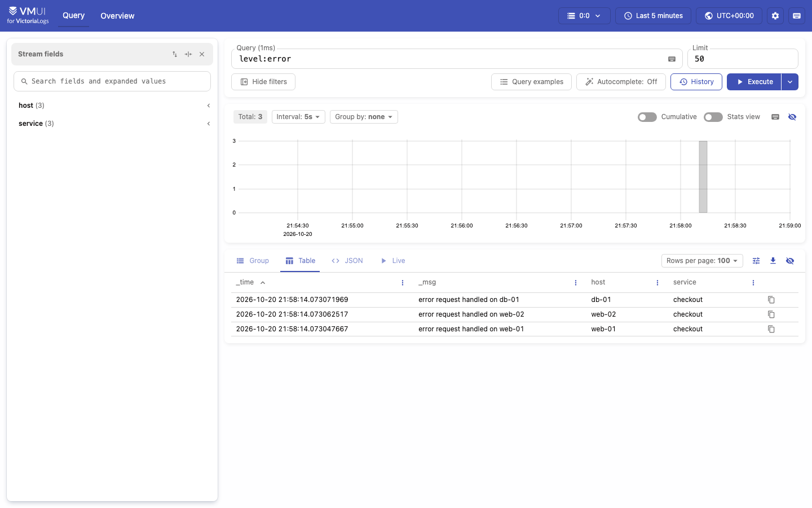Switch to the JSON view tab
The image size is (812, 508).
click(x=347, y=261)
